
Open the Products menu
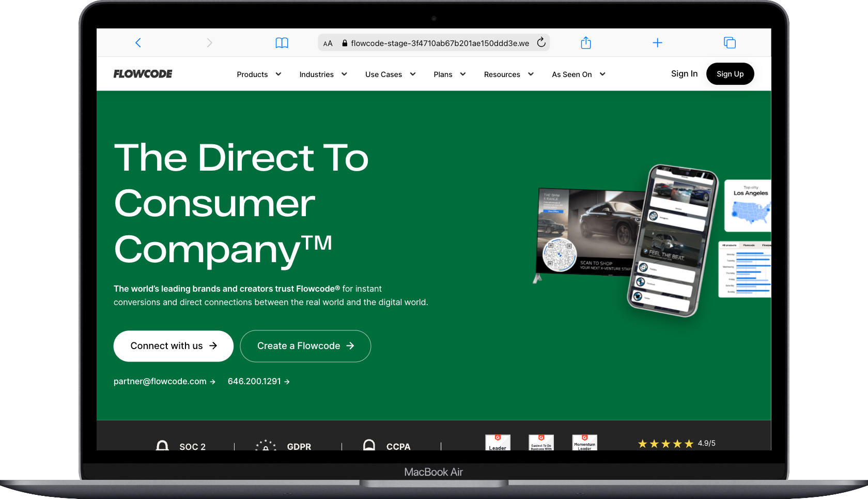(252, 74)
